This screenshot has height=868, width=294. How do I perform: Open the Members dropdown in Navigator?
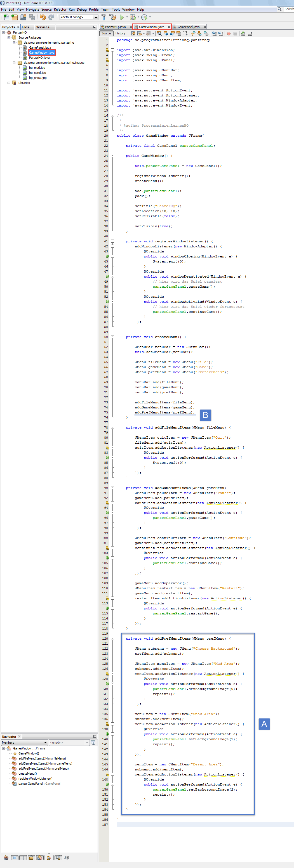coord(24,742)
